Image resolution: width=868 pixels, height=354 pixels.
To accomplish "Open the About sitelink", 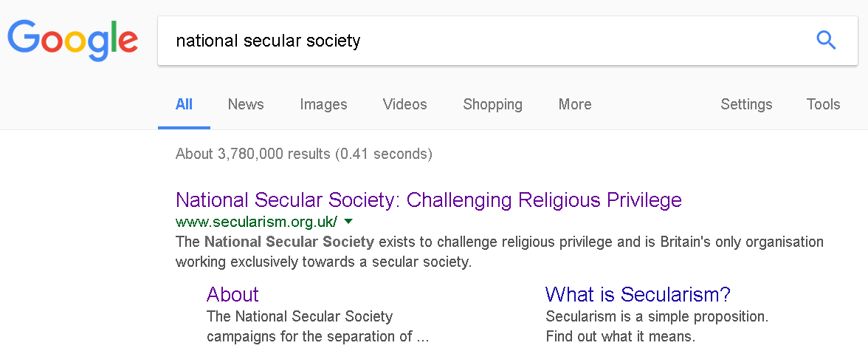I will click(x=232, y=294).
